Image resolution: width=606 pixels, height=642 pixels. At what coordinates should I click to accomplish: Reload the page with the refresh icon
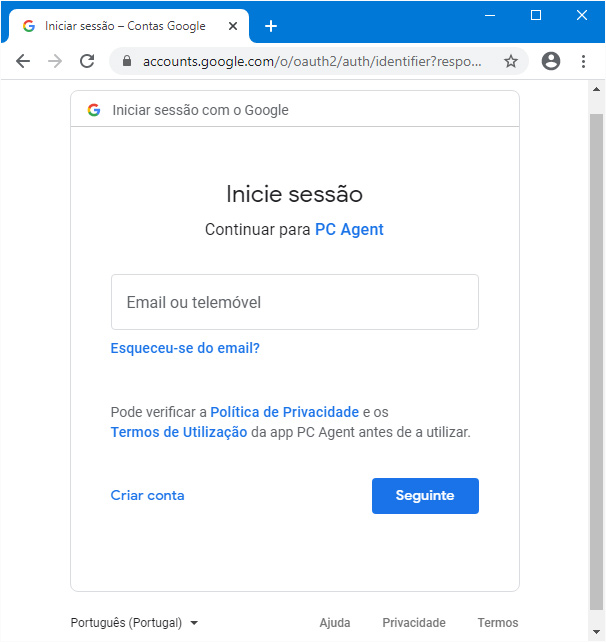(x=87, y=61)
